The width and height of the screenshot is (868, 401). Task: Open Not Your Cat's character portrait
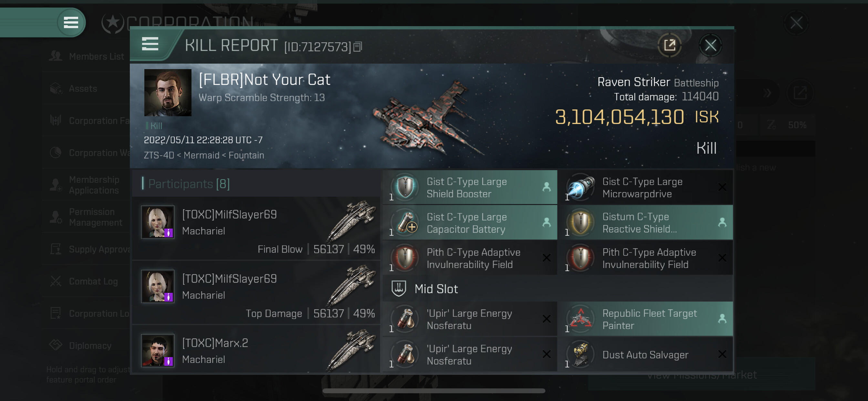pyautogui.click(x=168, y=93)
